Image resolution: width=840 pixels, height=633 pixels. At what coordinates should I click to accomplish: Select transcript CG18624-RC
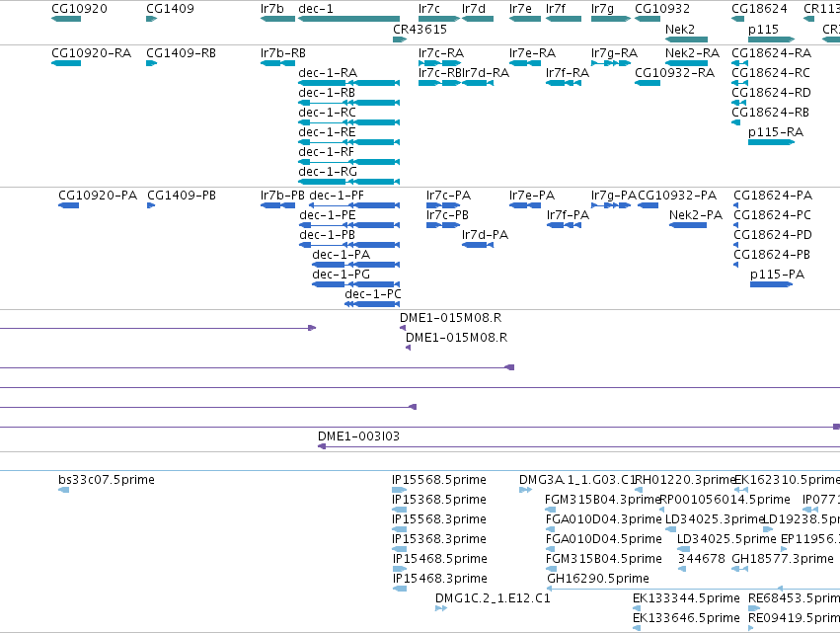[x=740, y=83]
